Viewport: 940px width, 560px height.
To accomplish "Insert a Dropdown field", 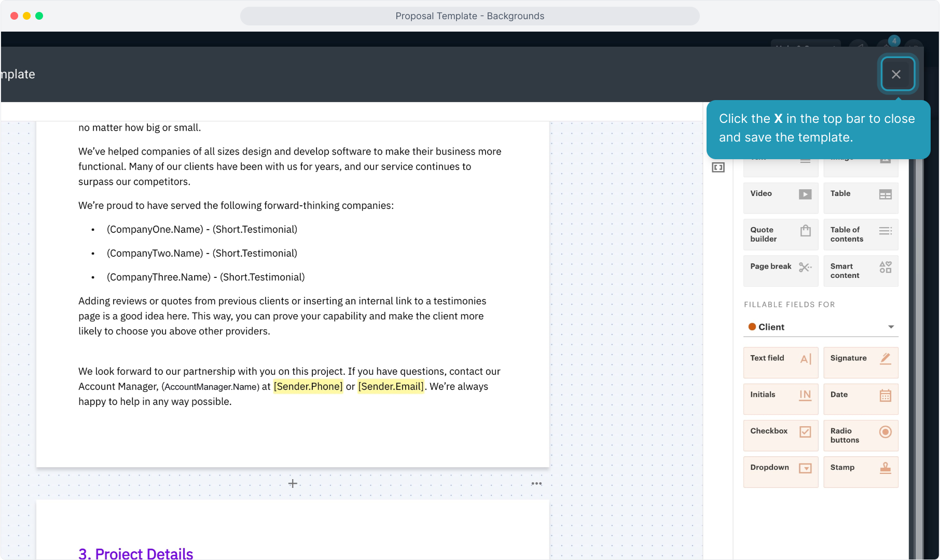I will 780,472.
